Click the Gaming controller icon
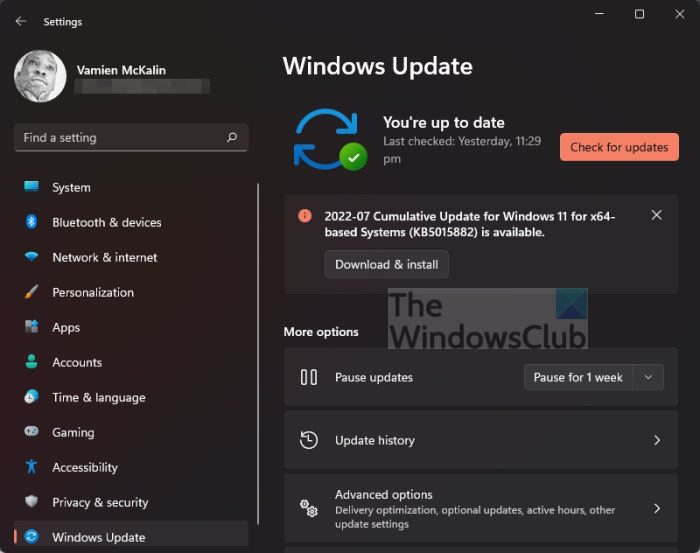Image resolution: width=700 pixels, height=553 pixels. pyautogui.click(x=31, y=431)
